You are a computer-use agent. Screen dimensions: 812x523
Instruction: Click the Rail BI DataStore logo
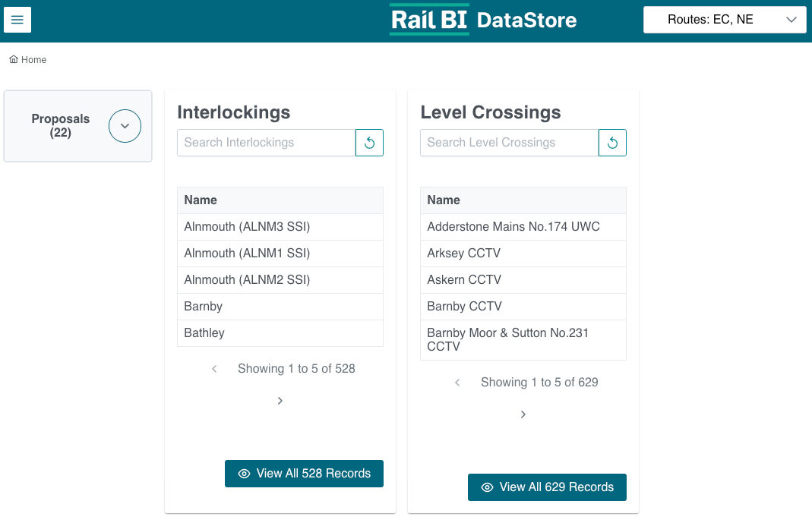coord(483,20)
